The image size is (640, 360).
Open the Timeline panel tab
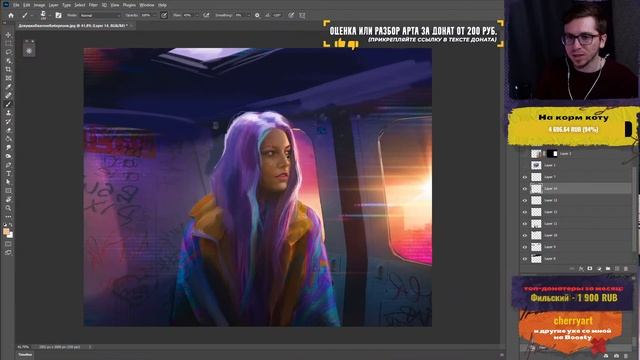pyautogui.click(x=25, y=355)
